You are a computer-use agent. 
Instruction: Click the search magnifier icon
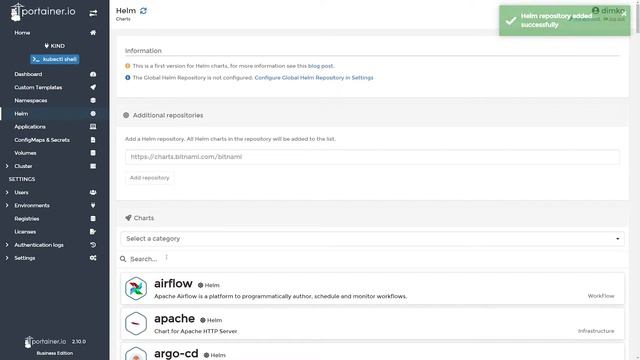[x=123, y=259]
